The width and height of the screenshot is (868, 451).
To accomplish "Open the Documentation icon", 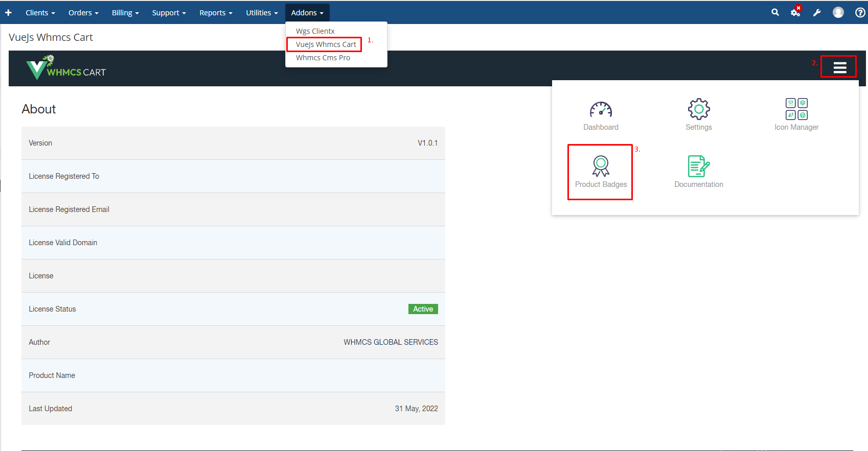I will pos(698,172).
